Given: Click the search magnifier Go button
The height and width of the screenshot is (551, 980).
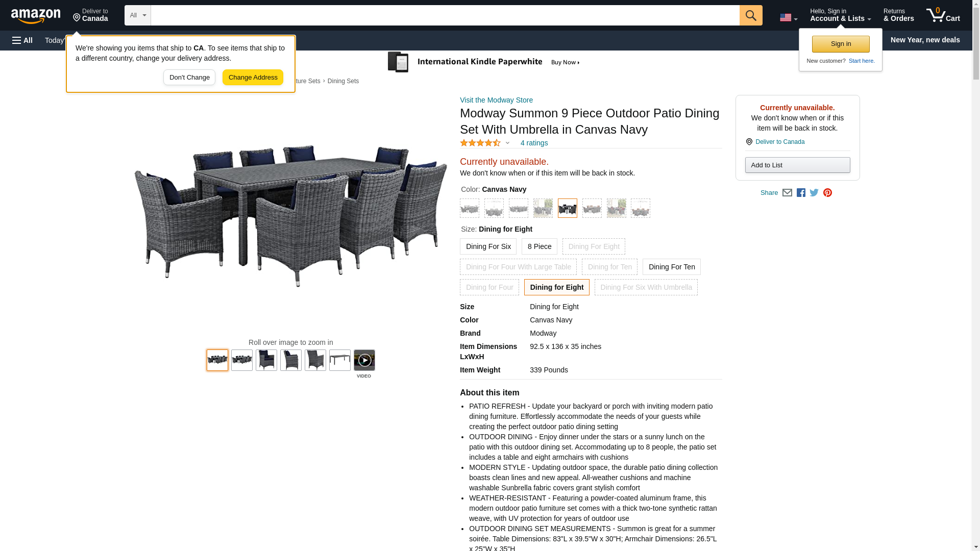Looking at the screenshot, I should coord(750,15).
